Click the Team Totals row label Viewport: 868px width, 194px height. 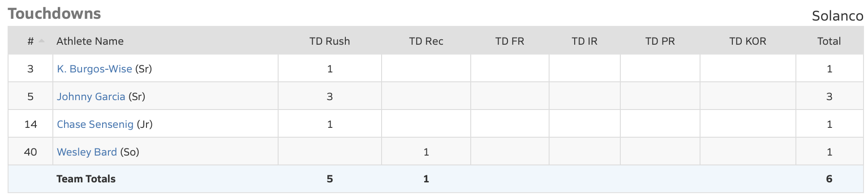click(x=86, y=179)
